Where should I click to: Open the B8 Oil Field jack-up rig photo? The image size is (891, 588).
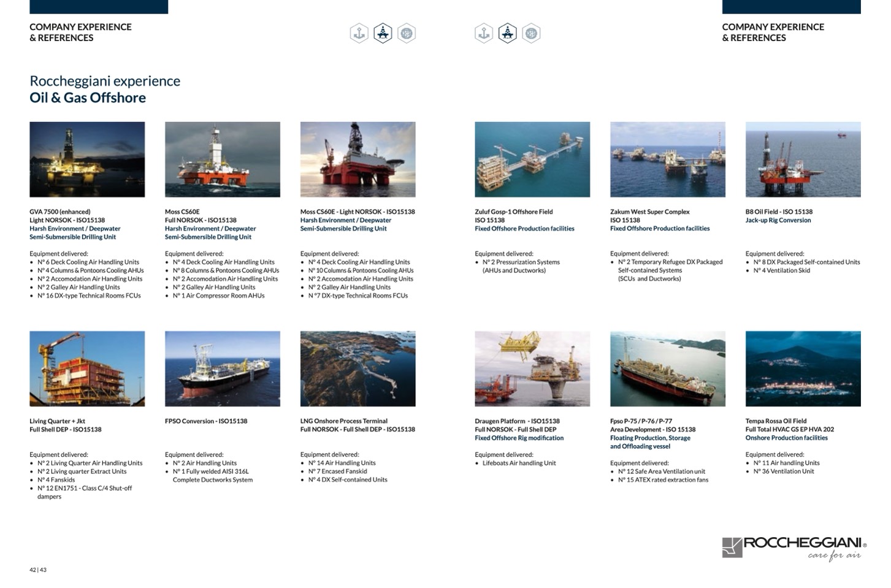(x=803, y=159)
